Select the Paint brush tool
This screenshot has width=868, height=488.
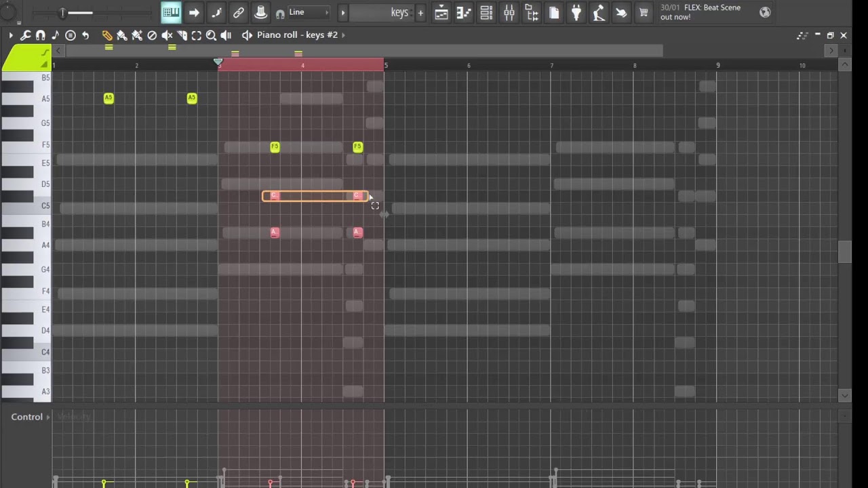(x=122, y=35)
